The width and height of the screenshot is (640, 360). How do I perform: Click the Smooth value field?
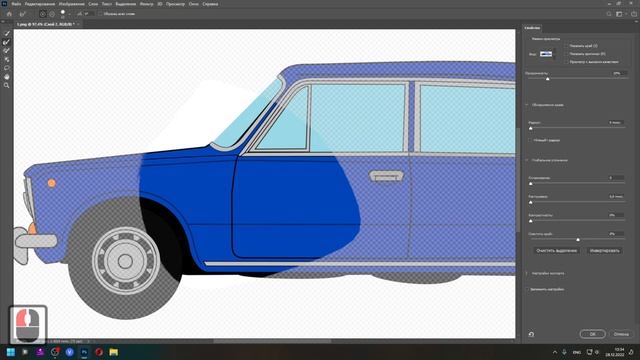(x=616, y=178)
